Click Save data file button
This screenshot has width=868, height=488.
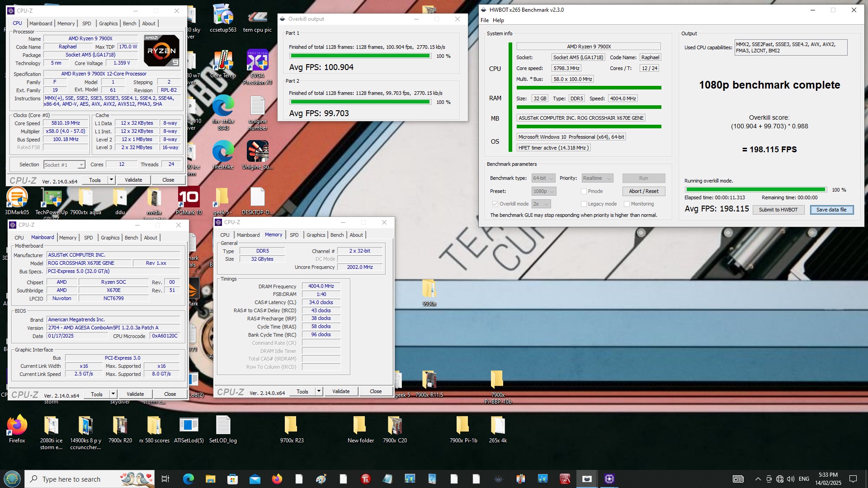pyautogui.click(x=831, y=210)
